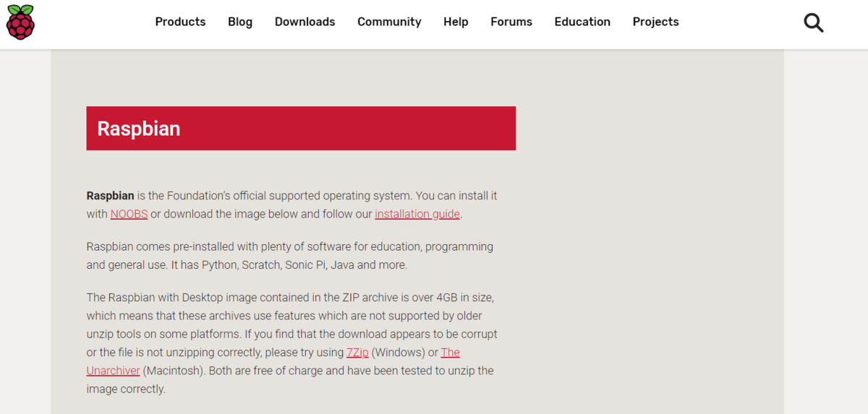Click the 7Zip link
868x414 pixels.
tap(357, 353)
